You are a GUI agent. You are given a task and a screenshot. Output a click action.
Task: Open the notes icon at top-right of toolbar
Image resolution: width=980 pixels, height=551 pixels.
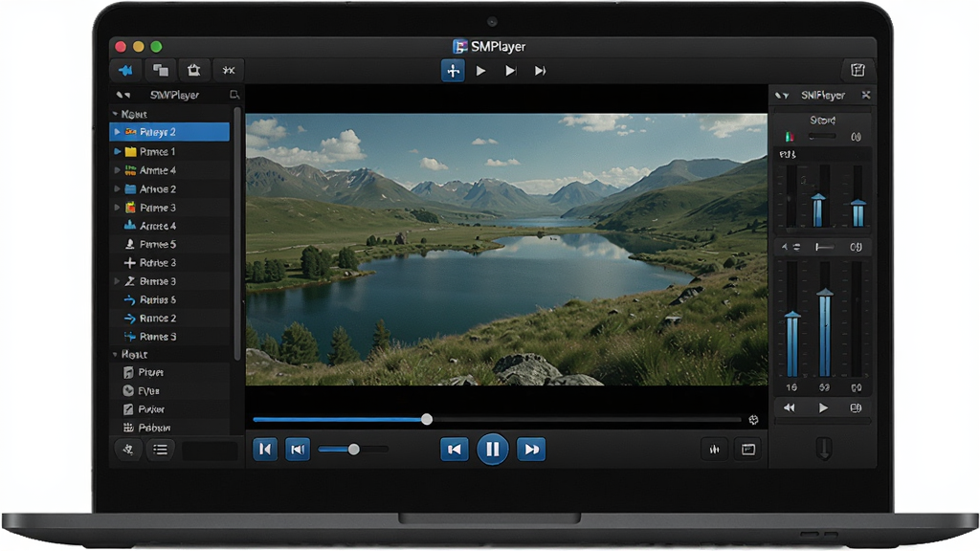pyautogui.click(x=857, y=70)
